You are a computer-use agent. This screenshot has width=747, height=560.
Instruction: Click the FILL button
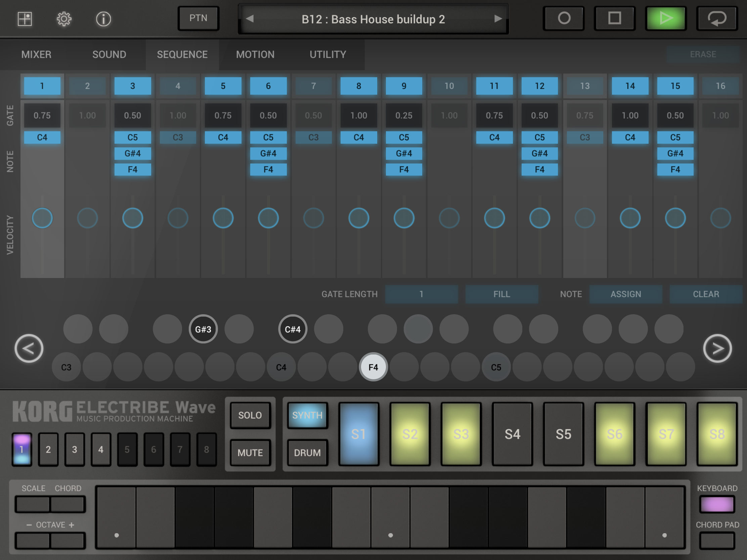click(x=502, y=294)
